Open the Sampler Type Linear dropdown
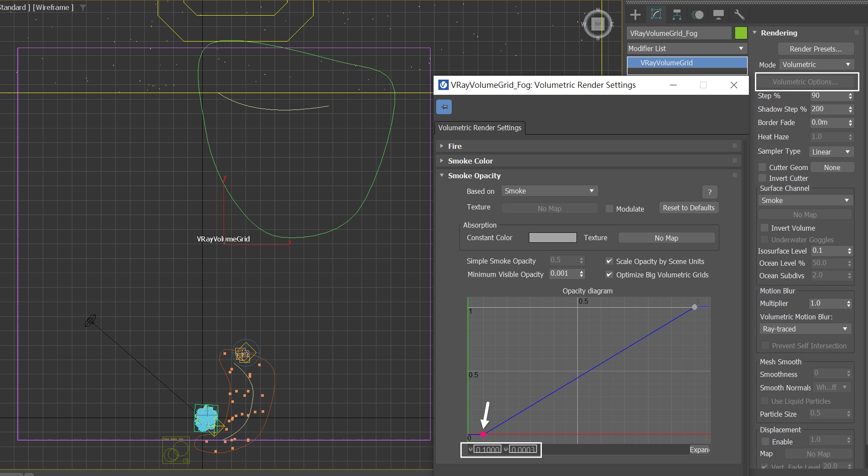Screen dimensions: 868x476 coord(831,152)
